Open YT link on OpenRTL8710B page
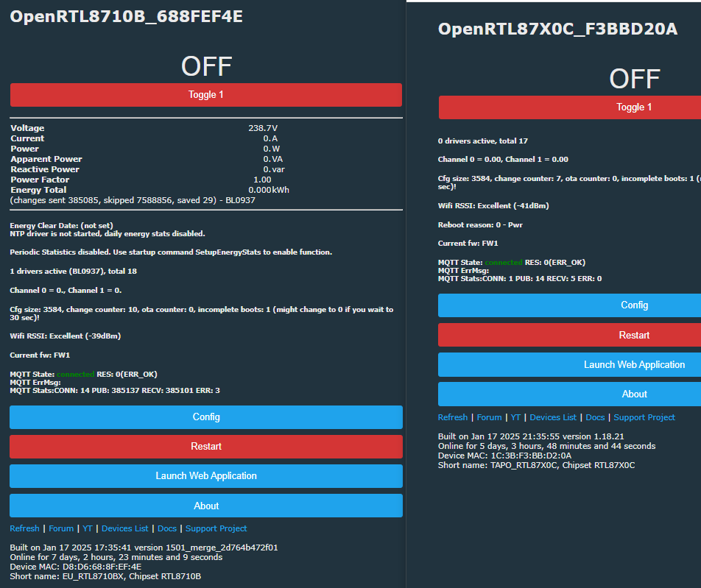 coord(87,528)
